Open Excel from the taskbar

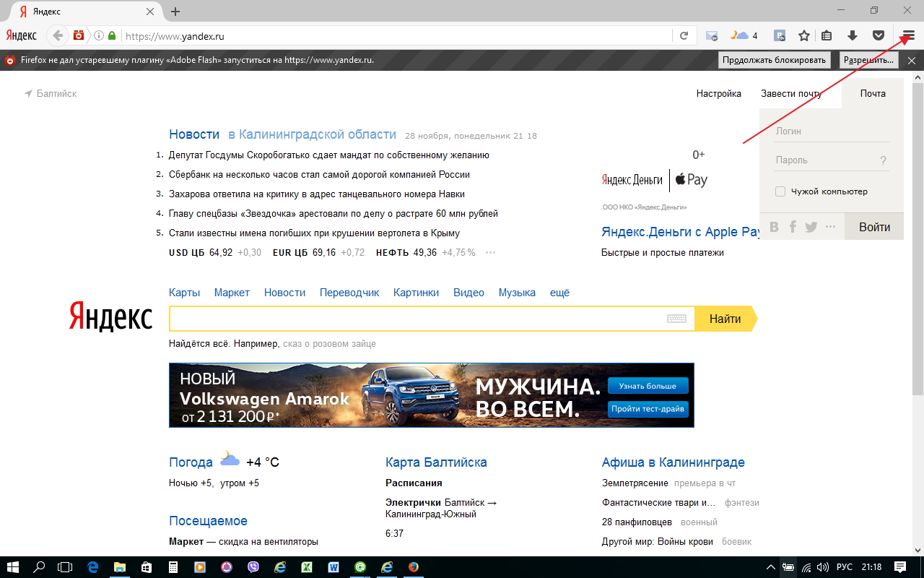pos(306,567)
